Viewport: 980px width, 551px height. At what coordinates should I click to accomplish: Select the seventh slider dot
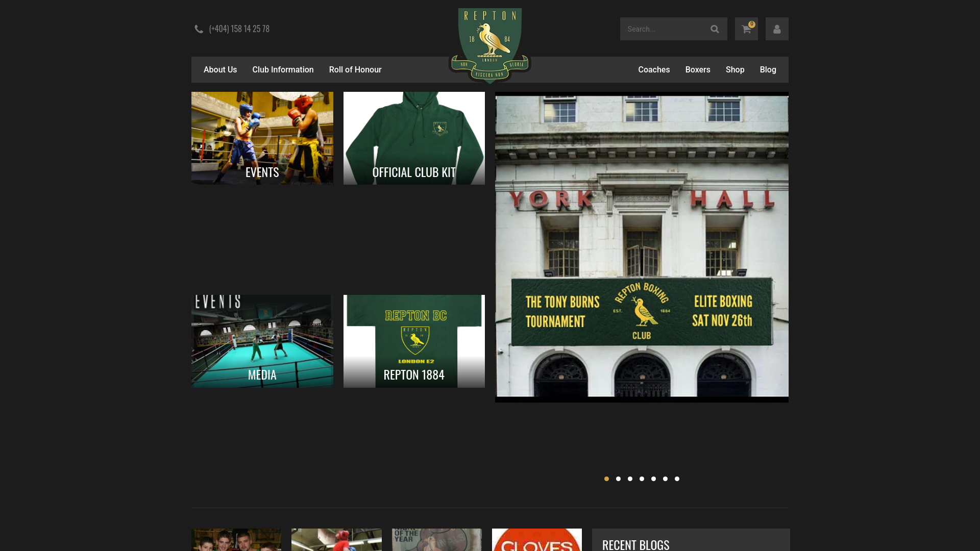click(x=677, y=479)
